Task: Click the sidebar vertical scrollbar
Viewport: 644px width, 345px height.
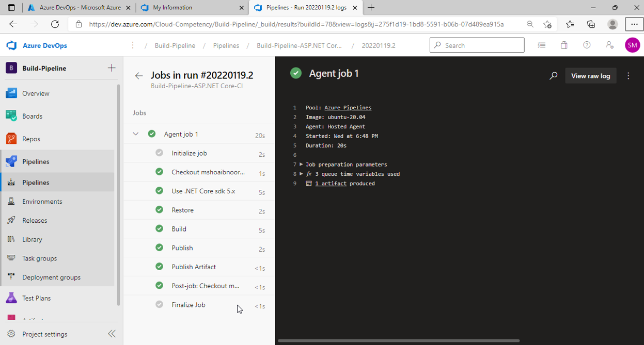Action: [119, 195]
